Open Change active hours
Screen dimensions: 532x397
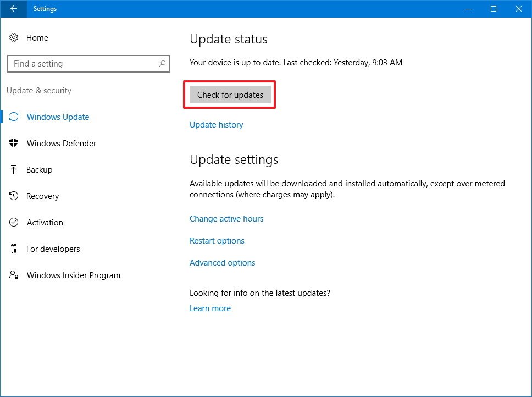(226, 219)
